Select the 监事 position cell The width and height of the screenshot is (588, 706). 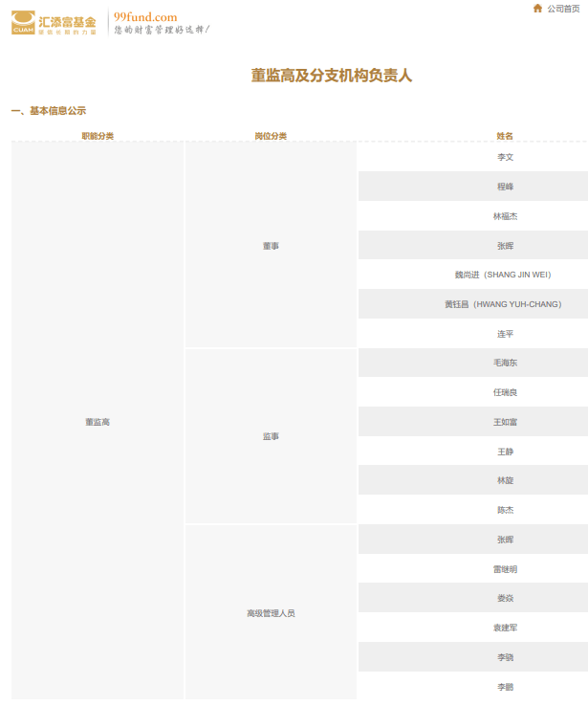[271, 436]
